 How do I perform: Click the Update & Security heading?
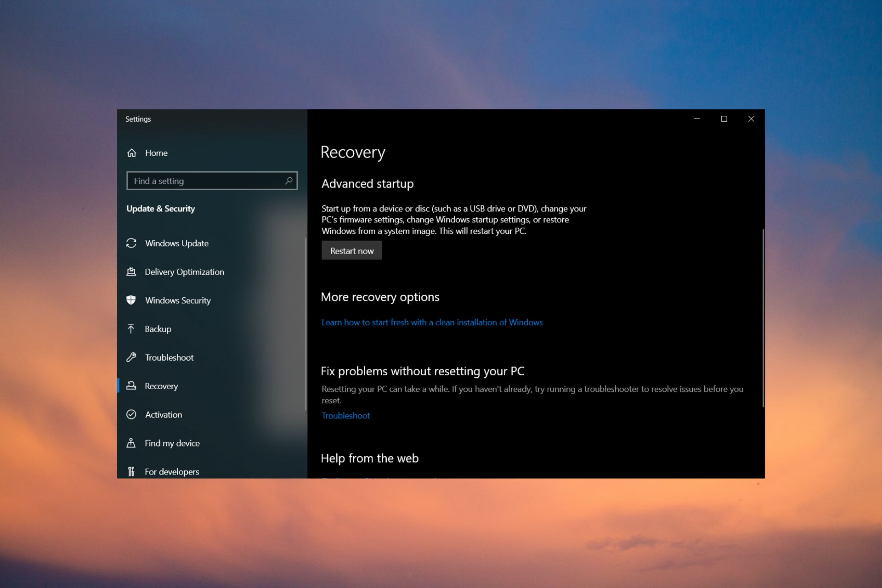[x=160, y=209]
